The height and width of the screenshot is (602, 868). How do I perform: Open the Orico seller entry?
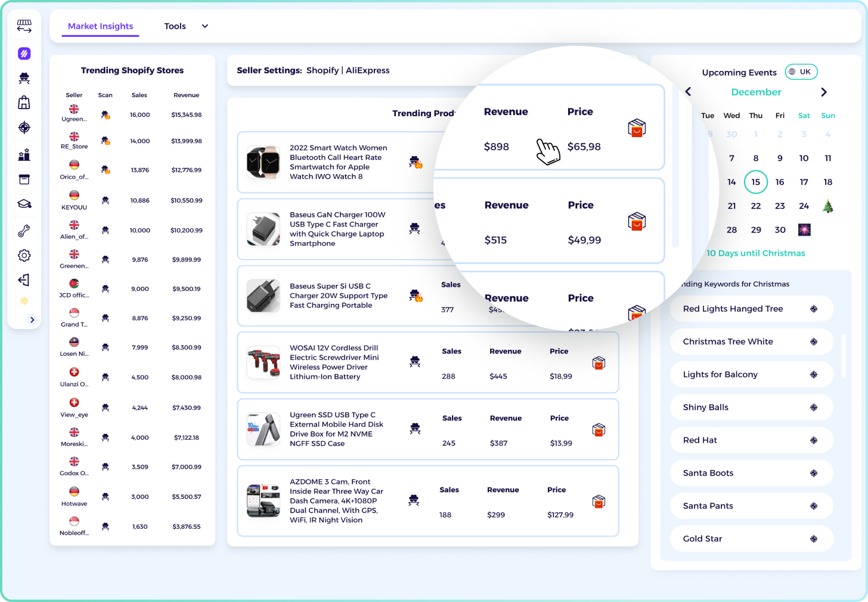click(74, 170)
